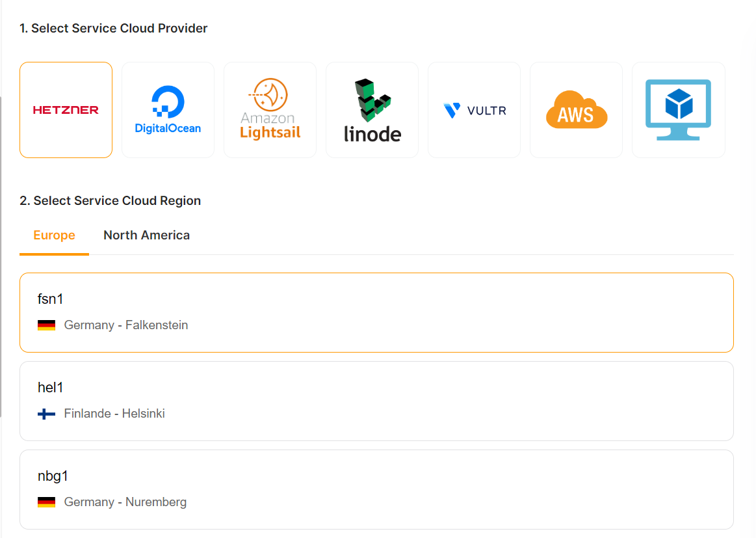The image size is (756, 538).
Task: Select the fsn1 region code
Action: click(51, 299)
